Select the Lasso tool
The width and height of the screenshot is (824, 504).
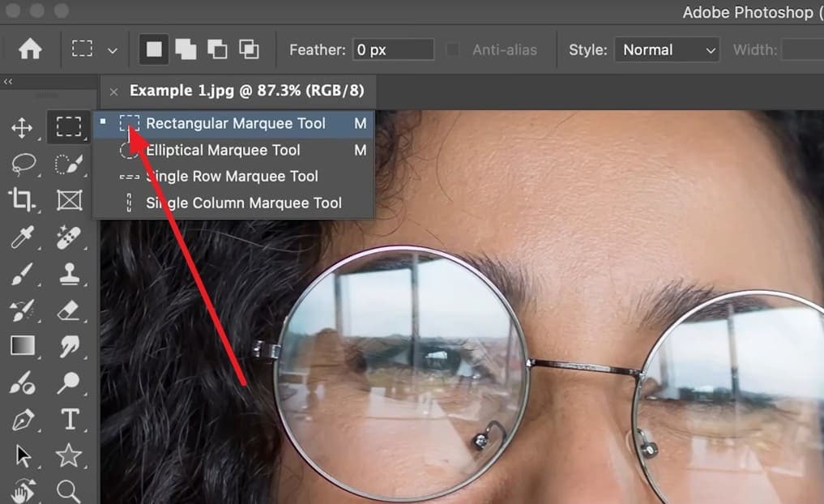coord(23,164)
